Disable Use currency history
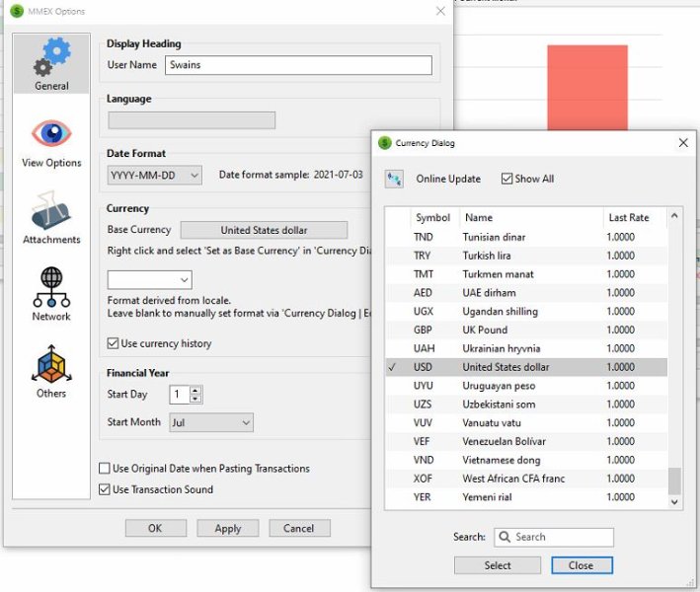Screen dimensions: 700x592 click(x=113, y=343)
